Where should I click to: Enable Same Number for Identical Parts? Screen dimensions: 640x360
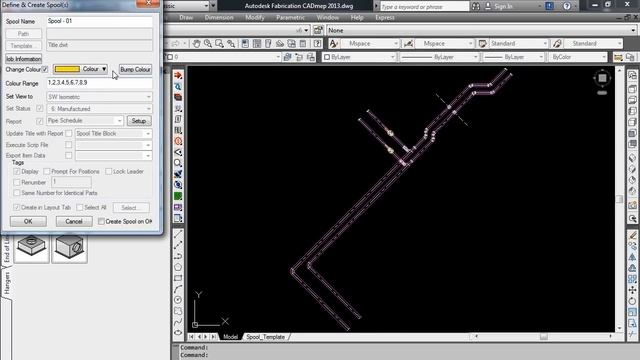(x=17, y=193)
